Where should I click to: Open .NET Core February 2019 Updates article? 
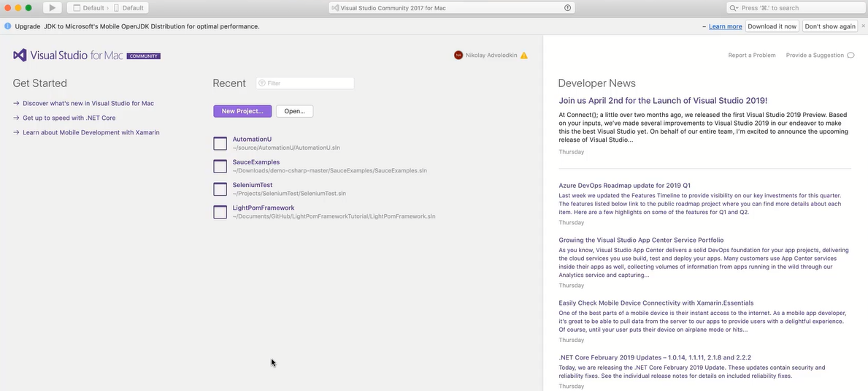(x=655, y=358)
